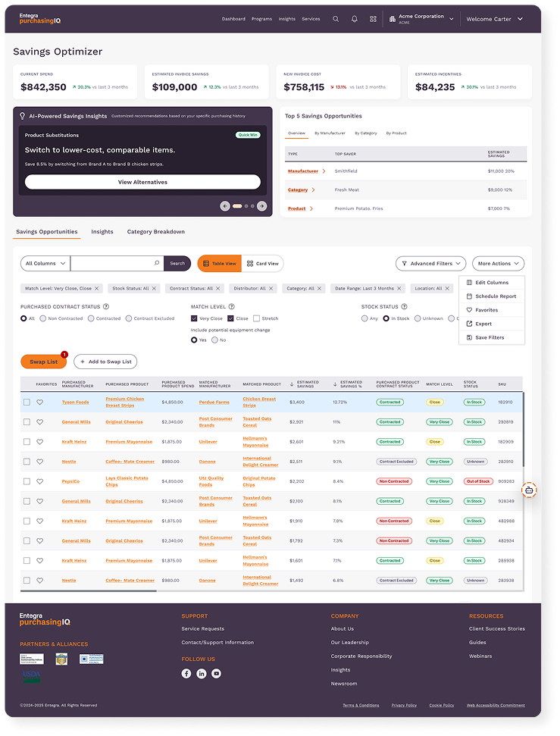
Task: Tick the checkbox for Tyson Foods row
Action: (x=27, y=402)
